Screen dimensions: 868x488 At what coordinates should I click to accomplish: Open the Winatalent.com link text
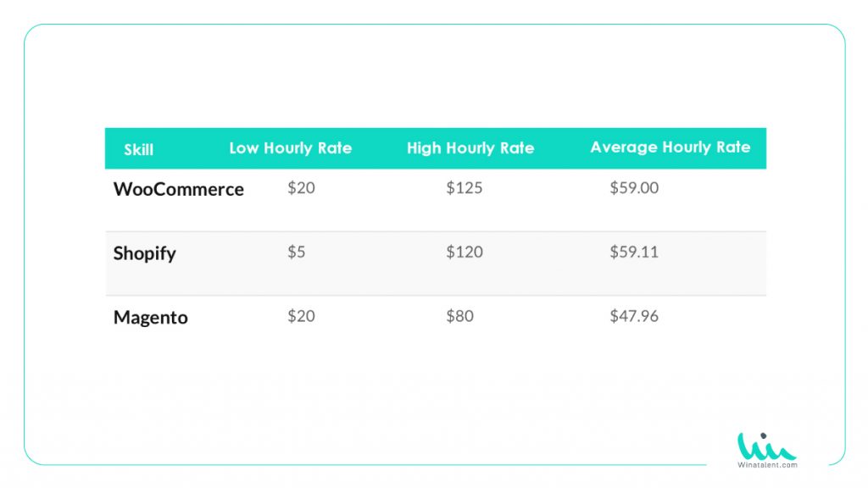pyautogui.click(x=767, y=465)
